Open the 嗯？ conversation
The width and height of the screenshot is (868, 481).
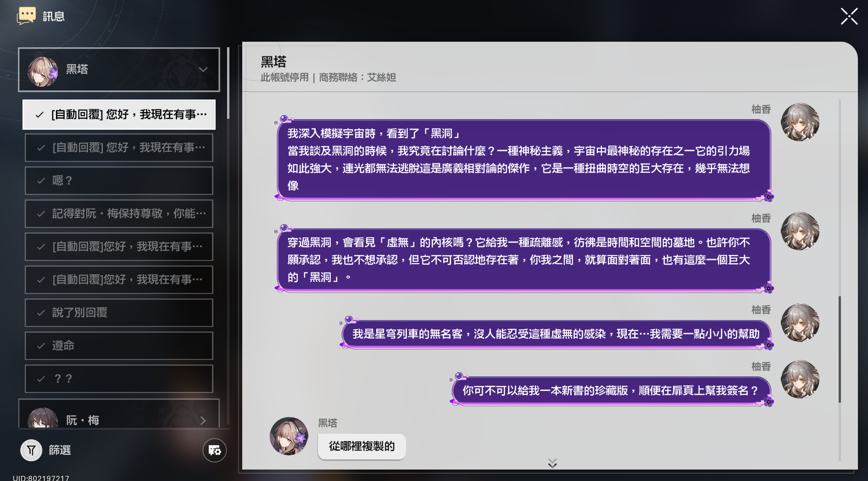coord(119,181)
